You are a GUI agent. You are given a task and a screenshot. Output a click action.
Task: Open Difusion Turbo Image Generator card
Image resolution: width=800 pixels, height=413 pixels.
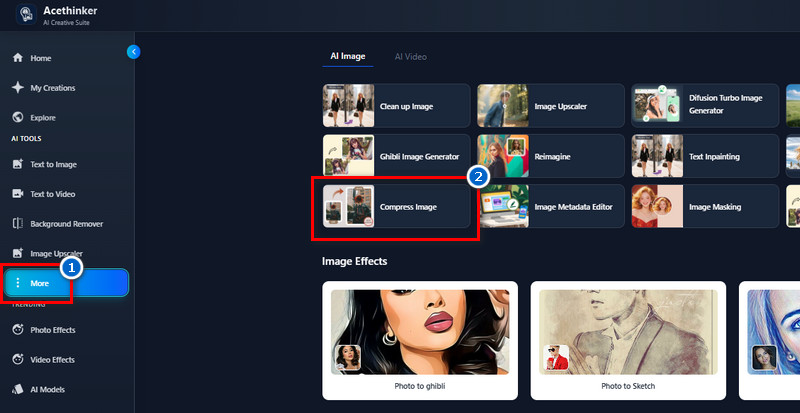pos(705,106)
